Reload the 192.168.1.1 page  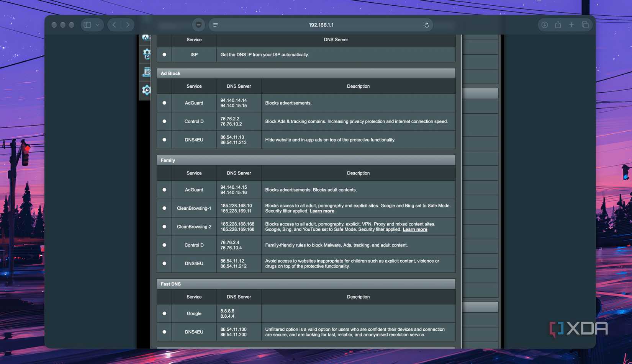click(426, 25)
